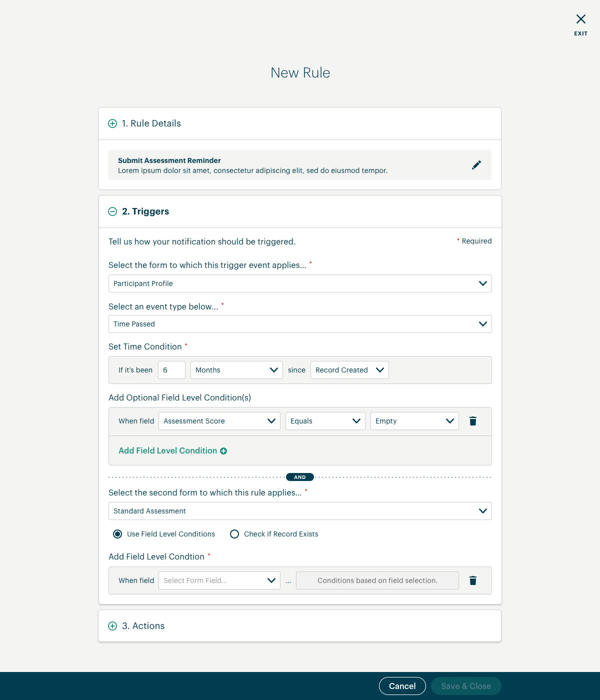Open the Record Created dropdown
This screenshot has width=600, height=700.
[x=349, y=370]
